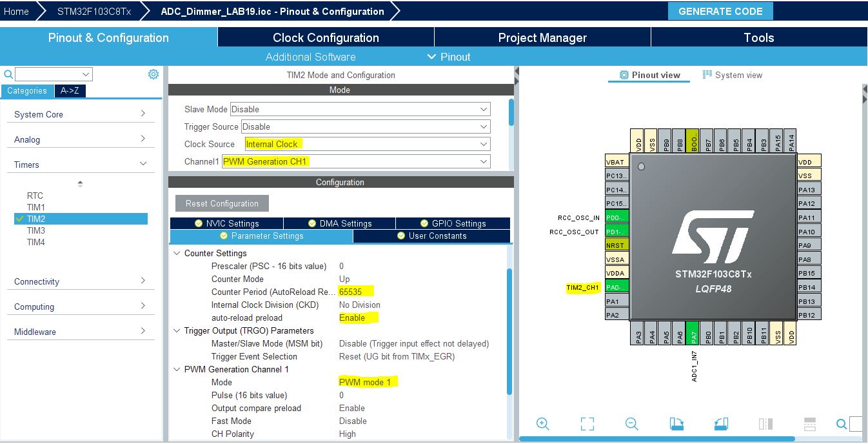Click the PA1 pin
Viewport: 868px width, 444px height.
(616, 301)
